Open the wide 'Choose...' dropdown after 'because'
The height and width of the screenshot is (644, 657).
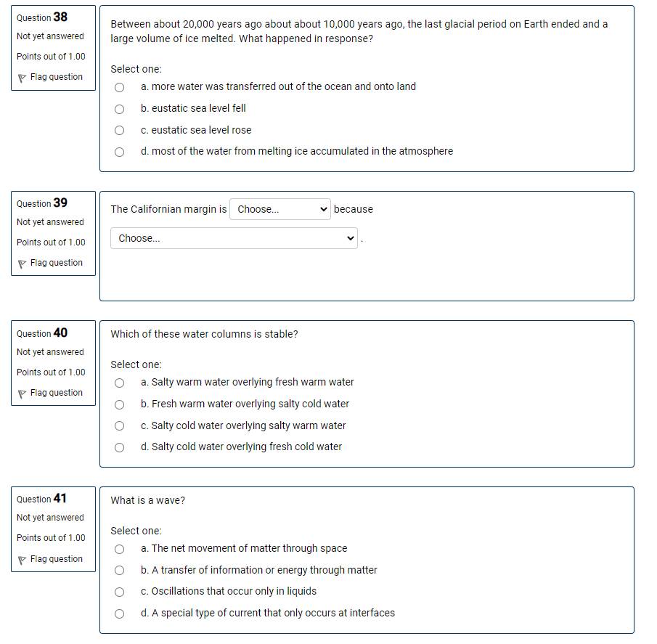tap(234, 238)
